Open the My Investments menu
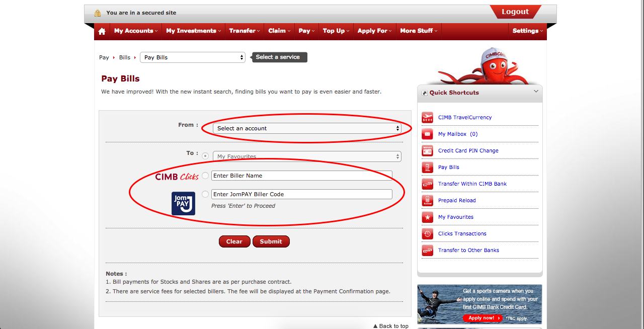 pyautogui.click(x=194, y=31)
